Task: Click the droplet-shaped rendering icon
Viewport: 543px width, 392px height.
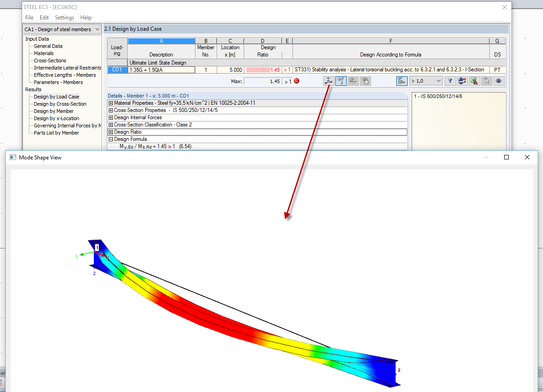Action: pos(366,80)
